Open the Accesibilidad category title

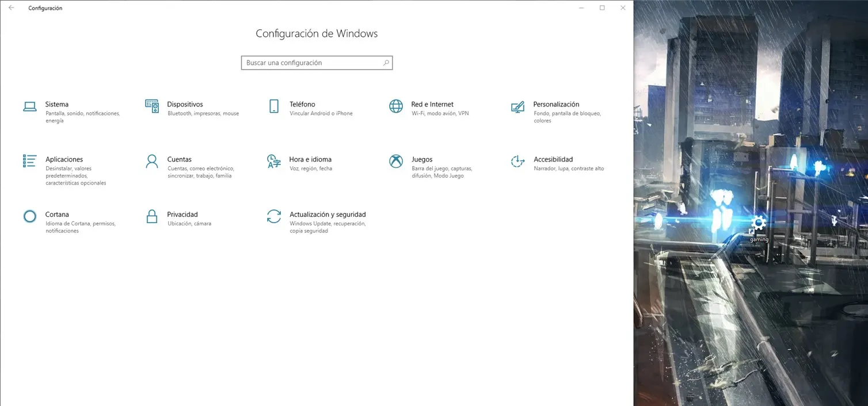[x=553, y=160]
